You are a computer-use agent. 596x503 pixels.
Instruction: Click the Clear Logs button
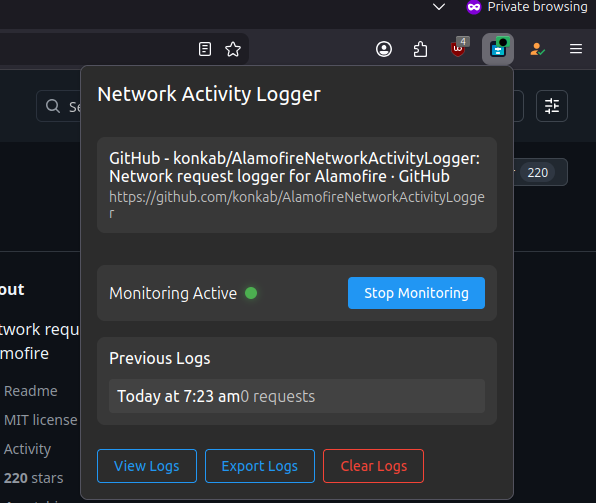tap(373, 466)
